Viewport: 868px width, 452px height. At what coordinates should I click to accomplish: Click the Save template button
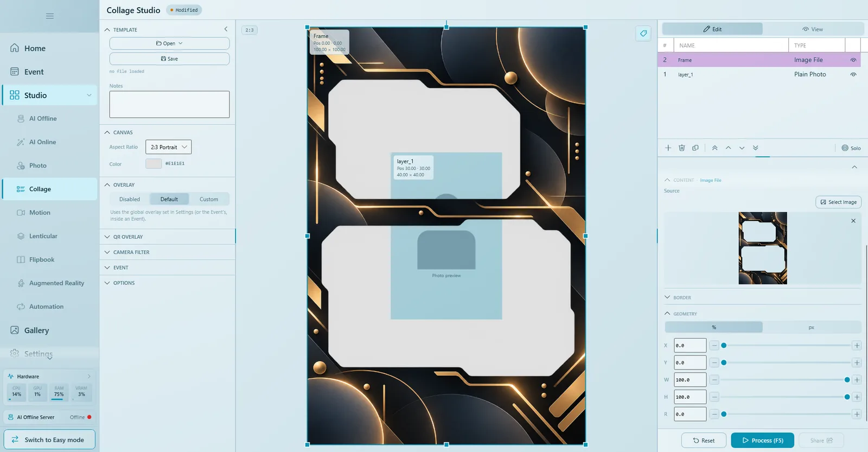[x=169, y=59]
